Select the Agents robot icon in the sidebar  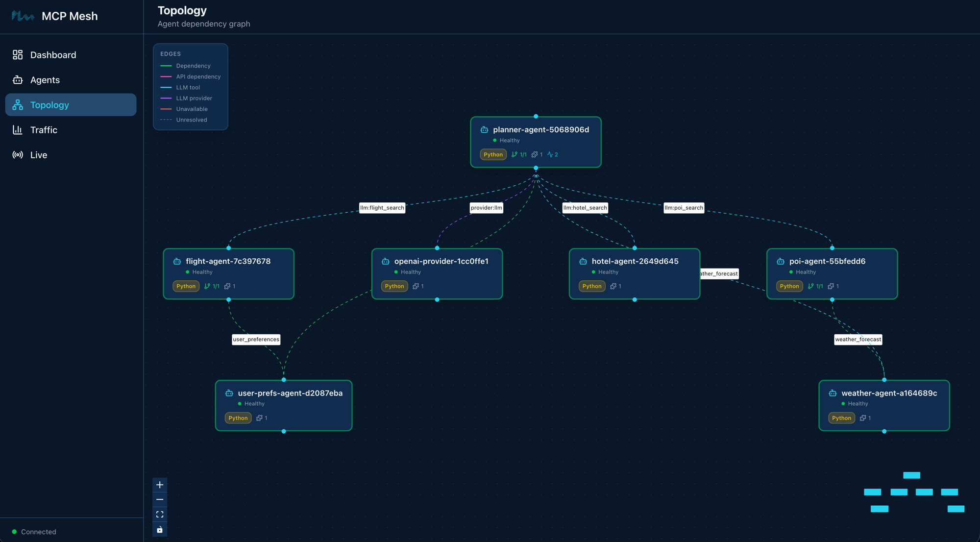click(18, 80)
